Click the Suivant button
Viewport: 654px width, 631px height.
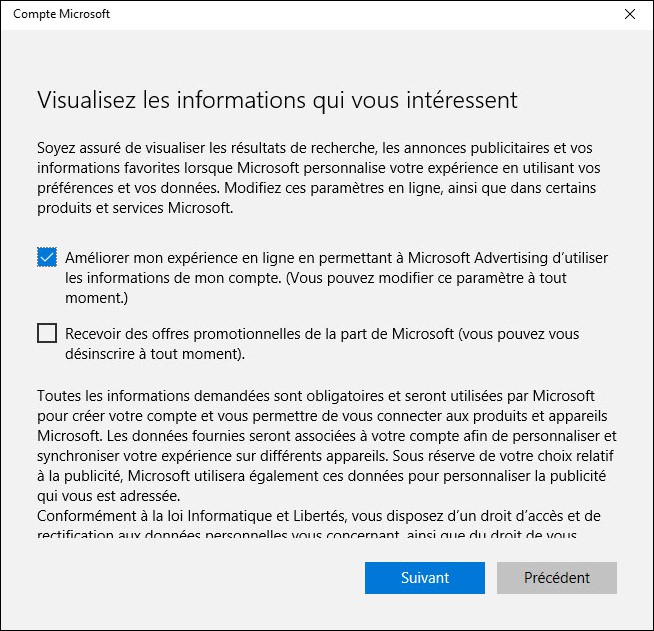pos(425,578)
